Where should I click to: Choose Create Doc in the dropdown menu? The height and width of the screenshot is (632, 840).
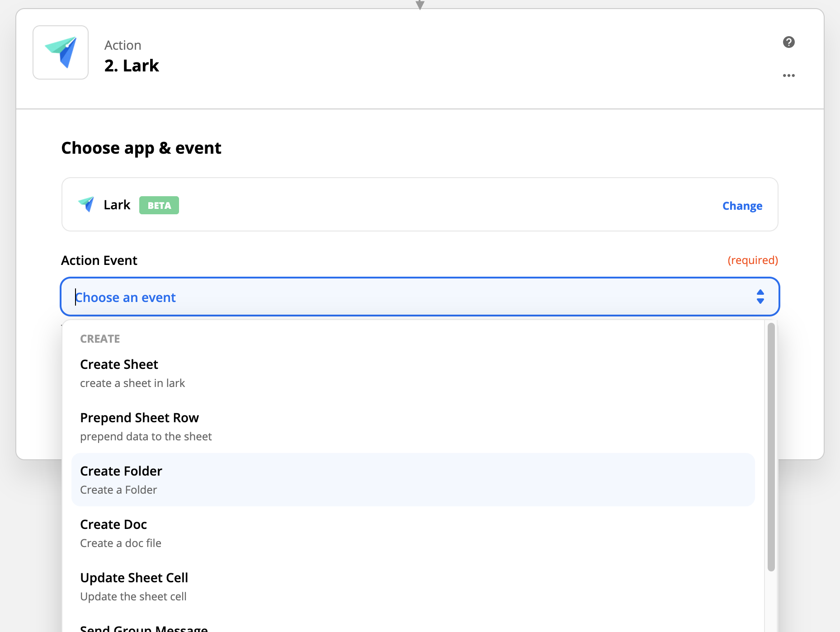pos(113,524)
